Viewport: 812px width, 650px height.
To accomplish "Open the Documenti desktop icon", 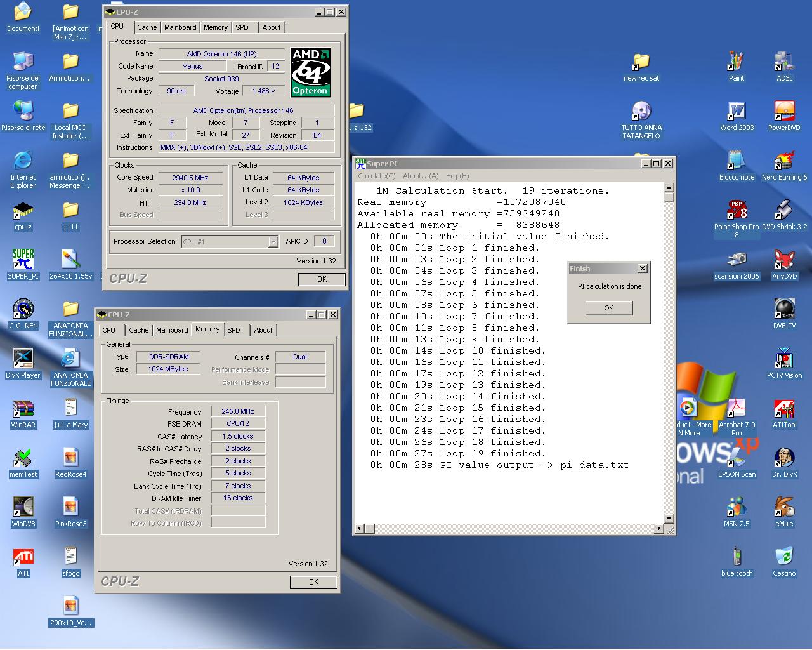I will [23, 17].
